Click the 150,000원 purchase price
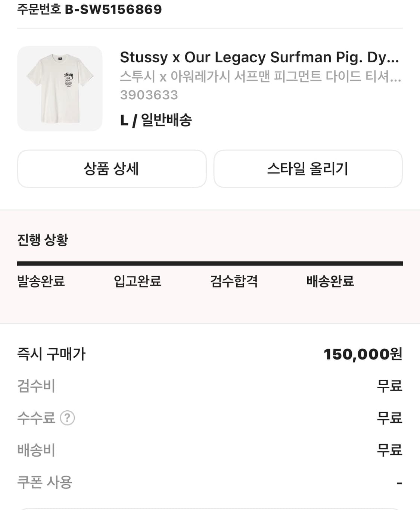 [x=363, y=354]
